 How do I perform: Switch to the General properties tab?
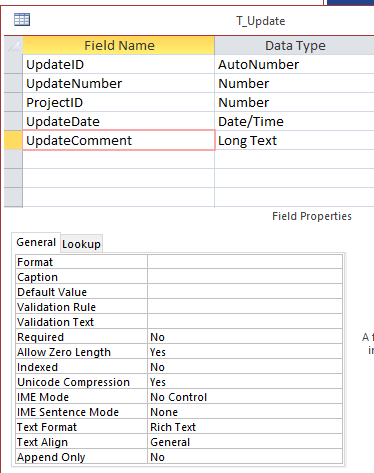click(x=36, y=242)
